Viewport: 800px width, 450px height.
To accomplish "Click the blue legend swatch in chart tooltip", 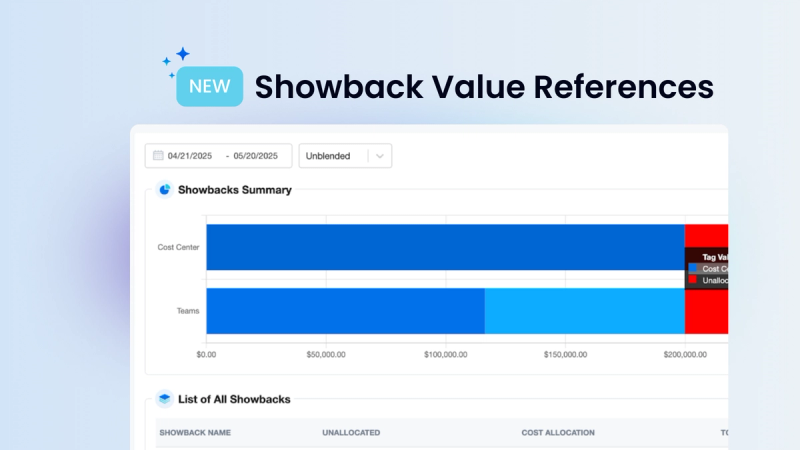I will (x=692, y=268).
